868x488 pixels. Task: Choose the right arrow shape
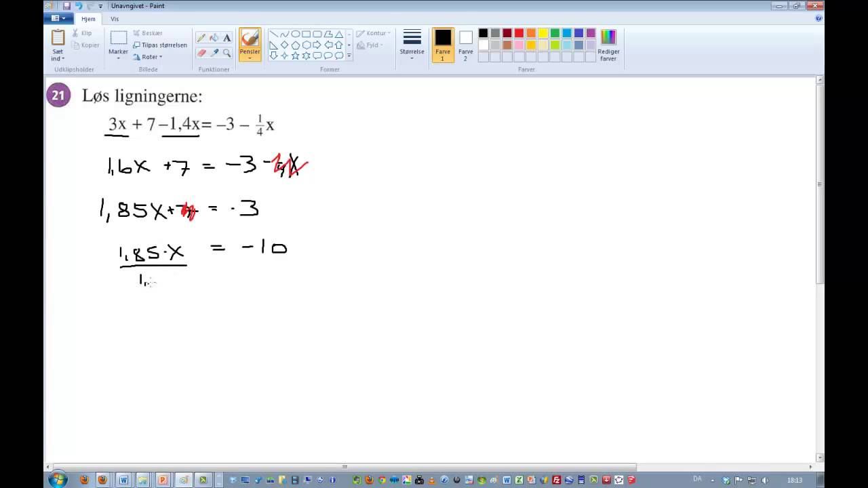pyautogui.click(x=317, y=45)
